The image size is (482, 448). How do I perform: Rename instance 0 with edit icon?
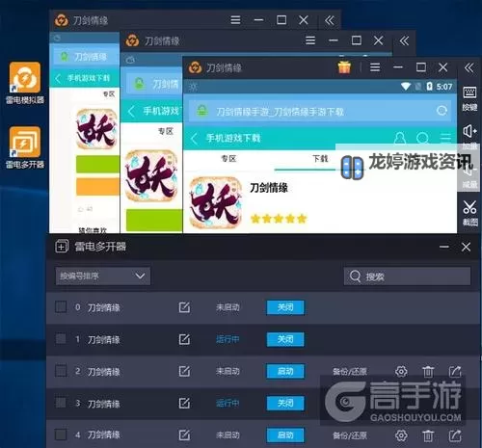[x=184, y=307]
